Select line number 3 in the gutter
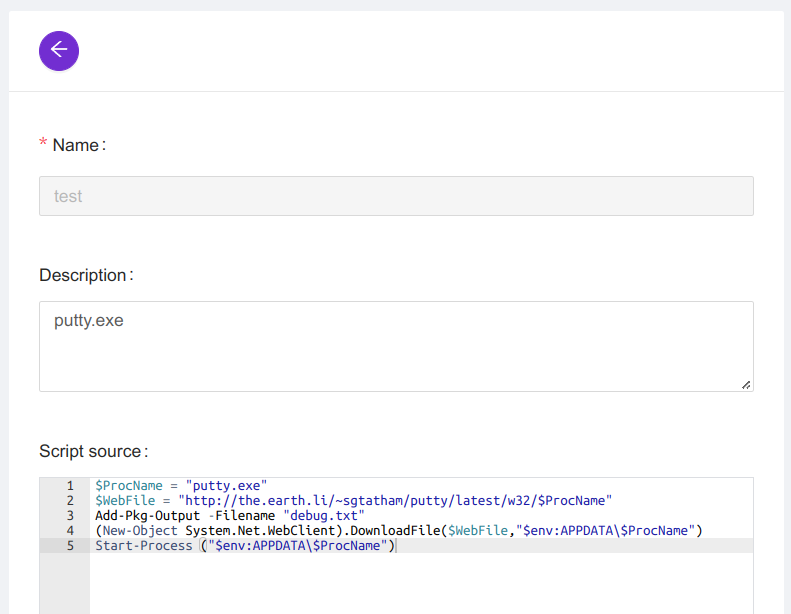 coord(70,516)
